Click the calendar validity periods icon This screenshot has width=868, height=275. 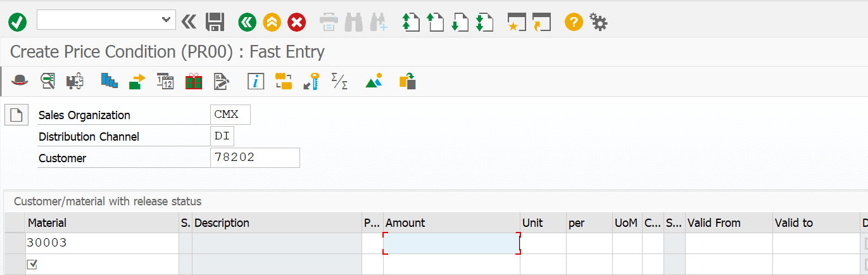click(x=165, y=81)
